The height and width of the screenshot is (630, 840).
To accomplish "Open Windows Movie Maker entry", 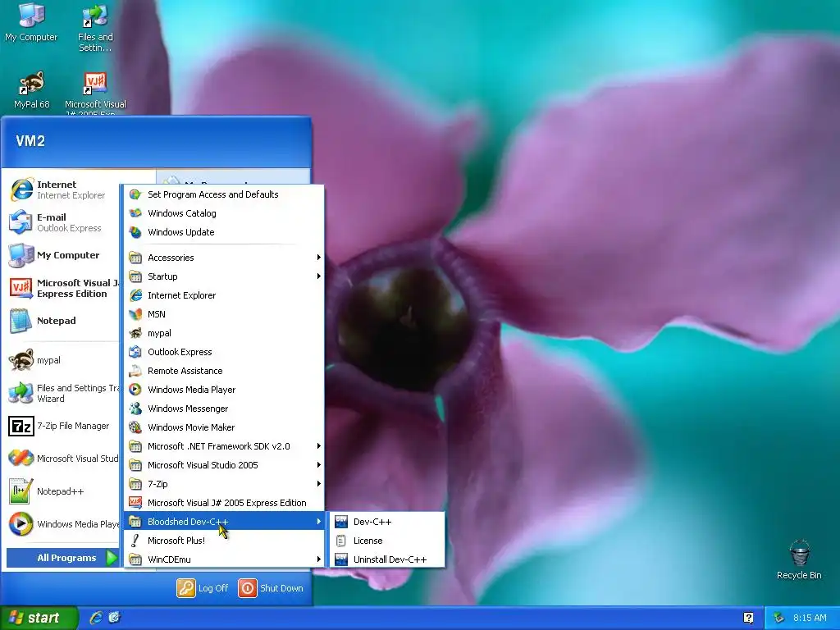I will coord(223,427).
